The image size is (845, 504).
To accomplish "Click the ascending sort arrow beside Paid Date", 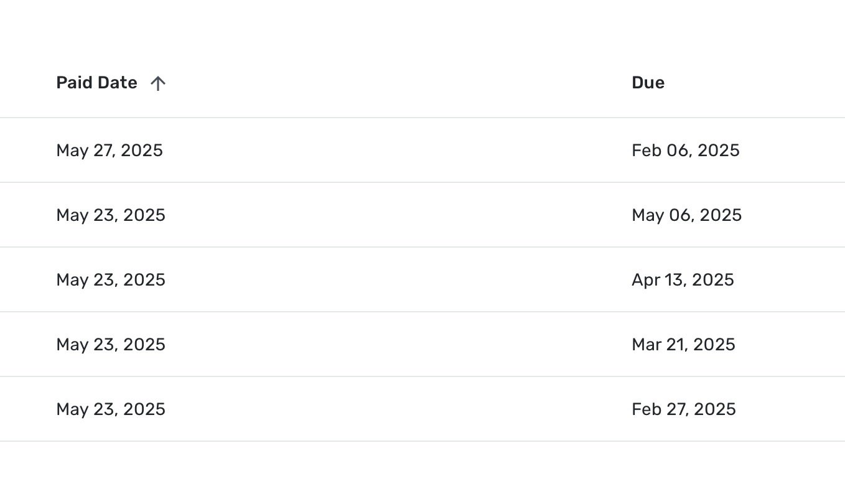I will coord(158,83).
